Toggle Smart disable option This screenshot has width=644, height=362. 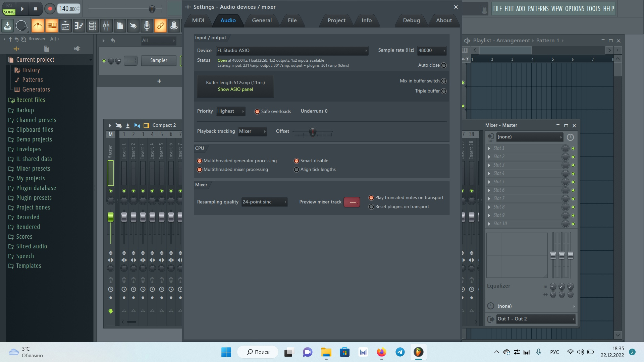(x=296, y=161)
